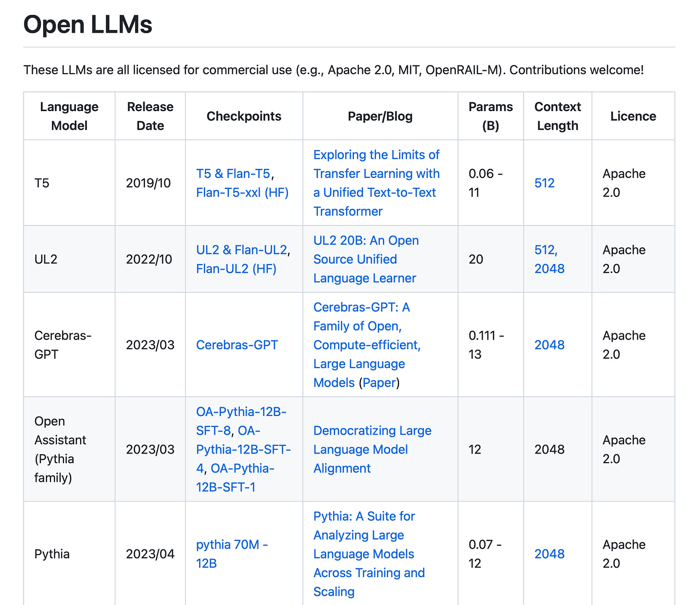The image size is (700, 605).
Task: Open the OA-Pythia-12B-SFT-4 checkpoint link
Action: (243, 449)
